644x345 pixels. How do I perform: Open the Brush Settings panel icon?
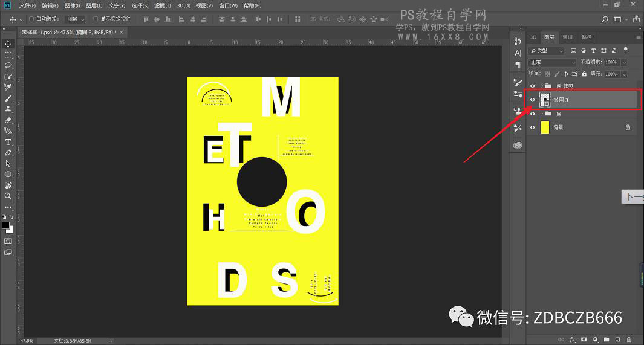pyautogui.click(x=518, y=82)
